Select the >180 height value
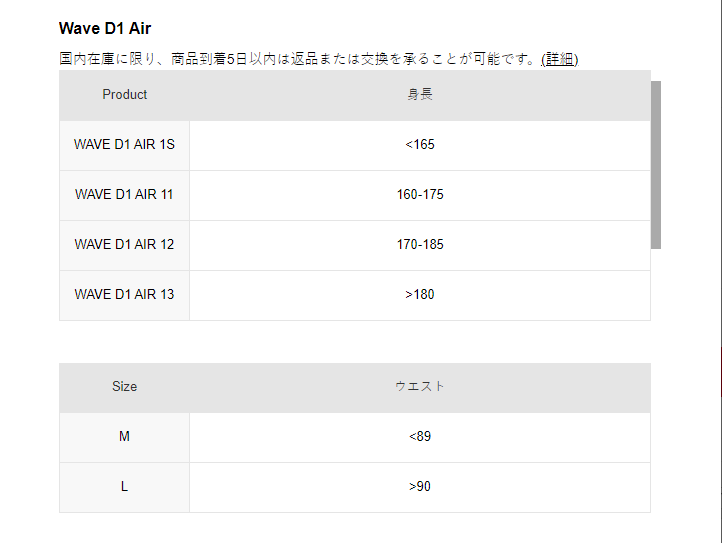722x543 pixels. (x=420, y=295)
